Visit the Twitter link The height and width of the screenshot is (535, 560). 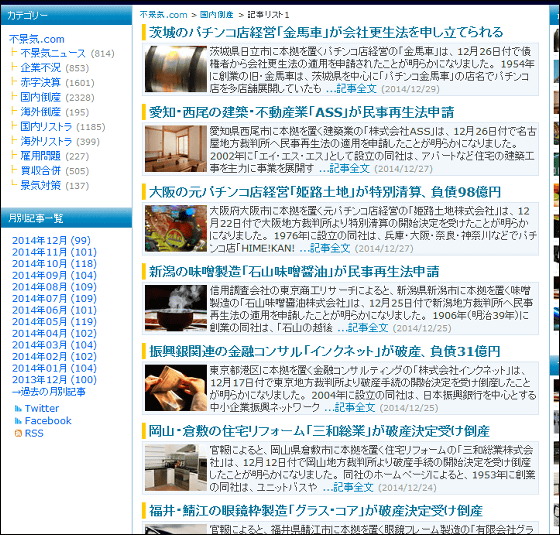42,408
